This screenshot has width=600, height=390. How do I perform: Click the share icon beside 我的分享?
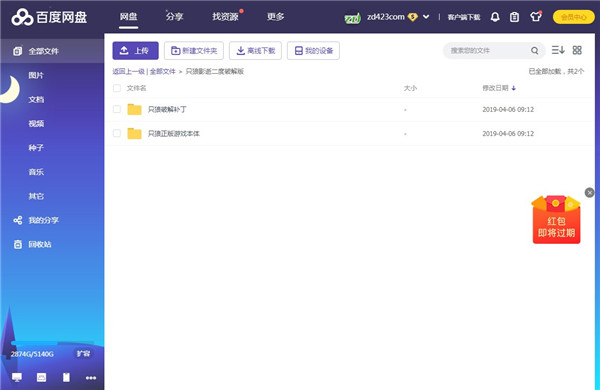pos(18,220)
